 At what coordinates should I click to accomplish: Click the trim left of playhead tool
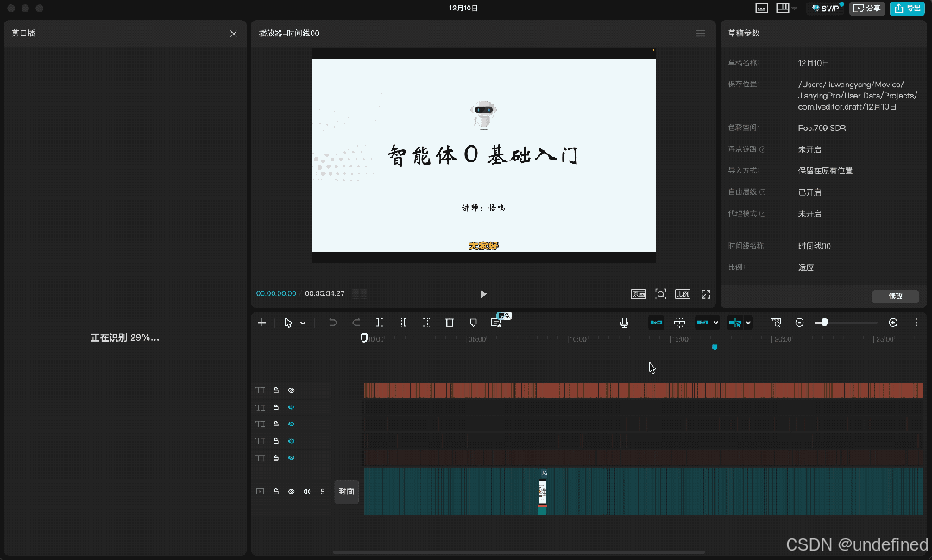point(403,322)
